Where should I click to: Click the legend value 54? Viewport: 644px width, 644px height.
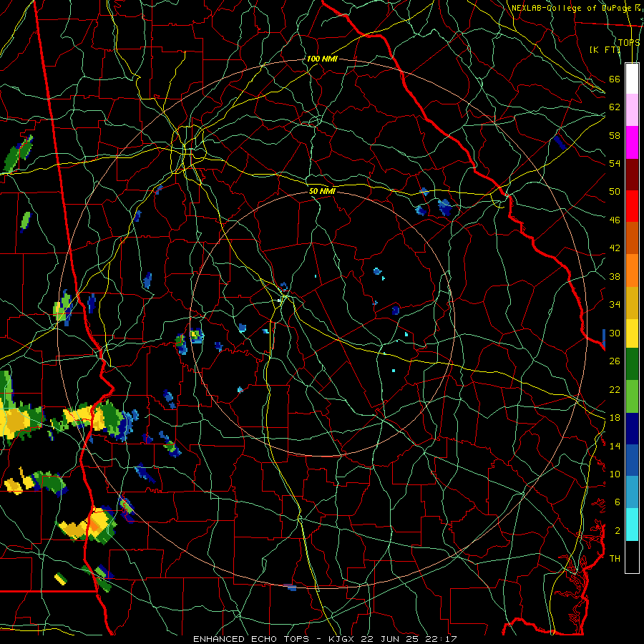click(615, 163)
